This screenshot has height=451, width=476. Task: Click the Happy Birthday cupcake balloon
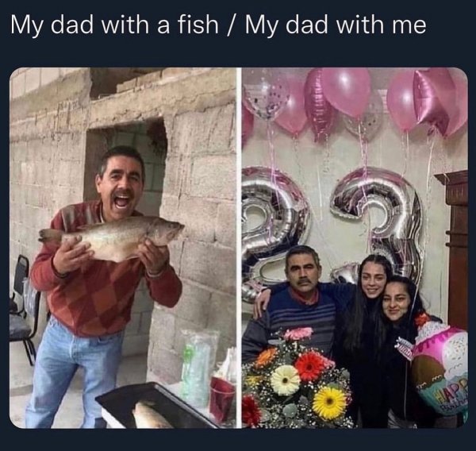click(x=440, y=368)
